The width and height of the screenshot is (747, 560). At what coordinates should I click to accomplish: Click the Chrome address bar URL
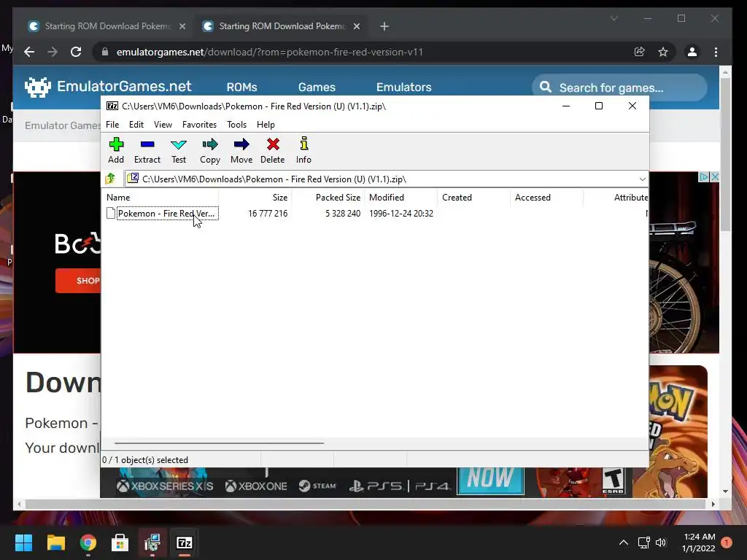(270, 52)
